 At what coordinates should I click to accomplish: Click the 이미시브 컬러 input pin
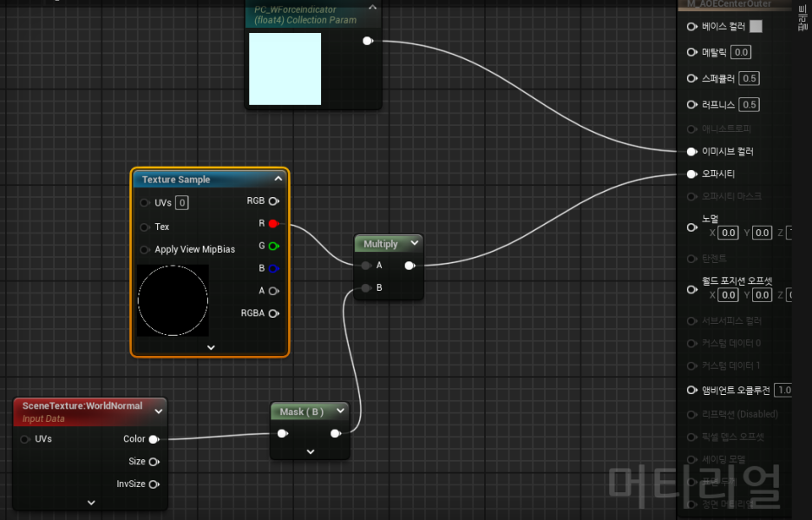point(692,151)
